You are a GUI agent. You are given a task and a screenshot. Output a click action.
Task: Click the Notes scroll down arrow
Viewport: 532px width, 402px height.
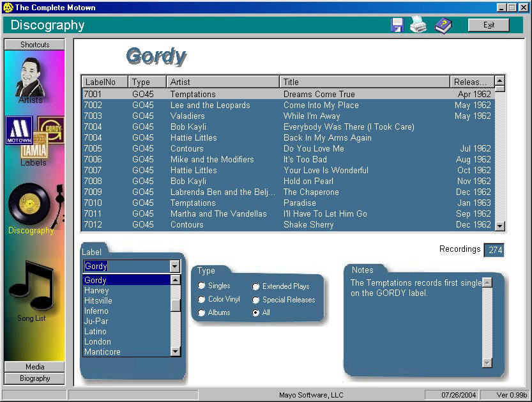(487, 363)
